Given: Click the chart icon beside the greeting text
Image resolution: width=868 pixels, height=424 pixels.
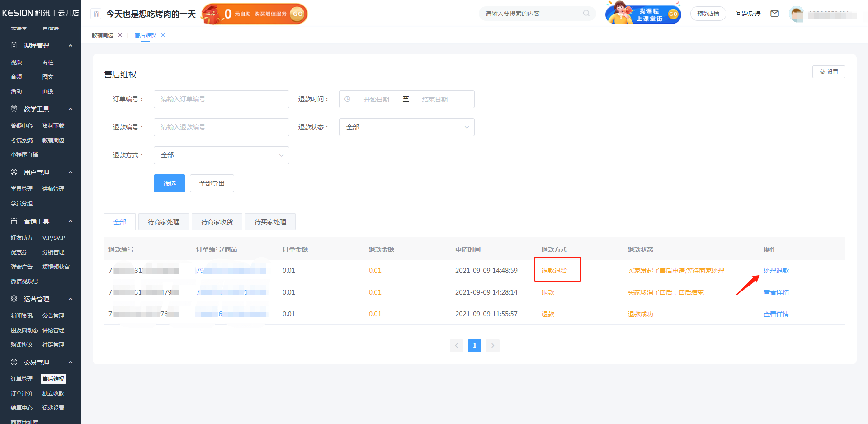Looking at the screenshot, I should (96, 14).
